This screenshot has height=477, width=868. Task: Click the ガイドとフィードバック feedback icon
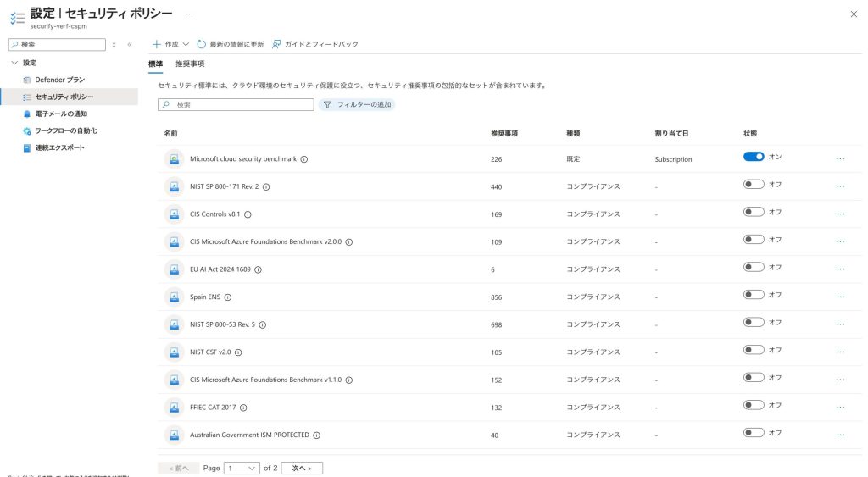pos(277,44)
